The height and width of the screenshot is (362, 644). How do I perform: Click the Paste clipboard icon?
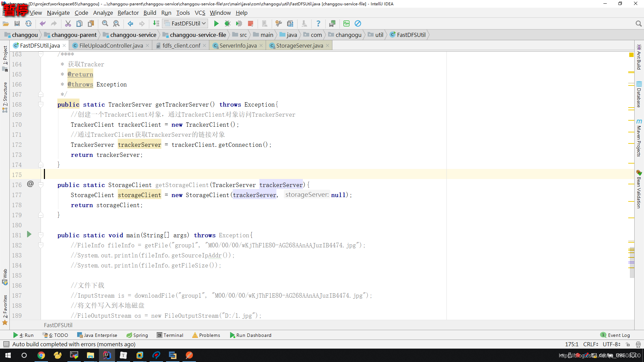click(x=91, y=23)
